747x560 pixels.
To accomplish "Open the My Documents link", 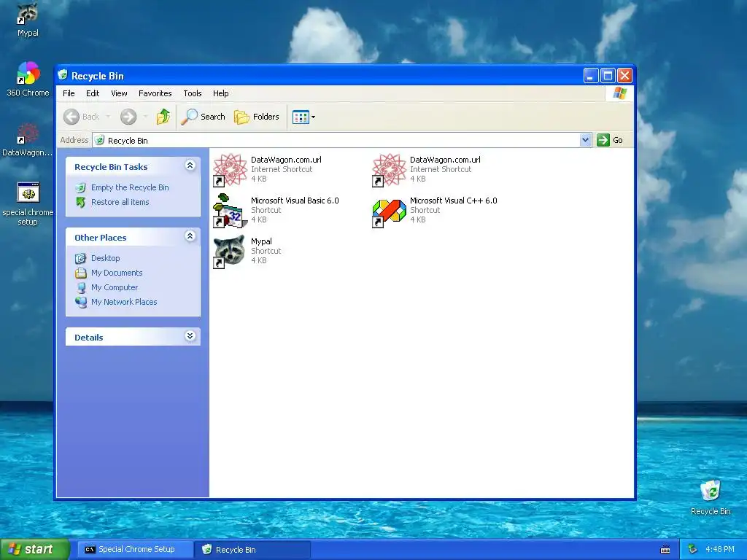I will (117, 273).
